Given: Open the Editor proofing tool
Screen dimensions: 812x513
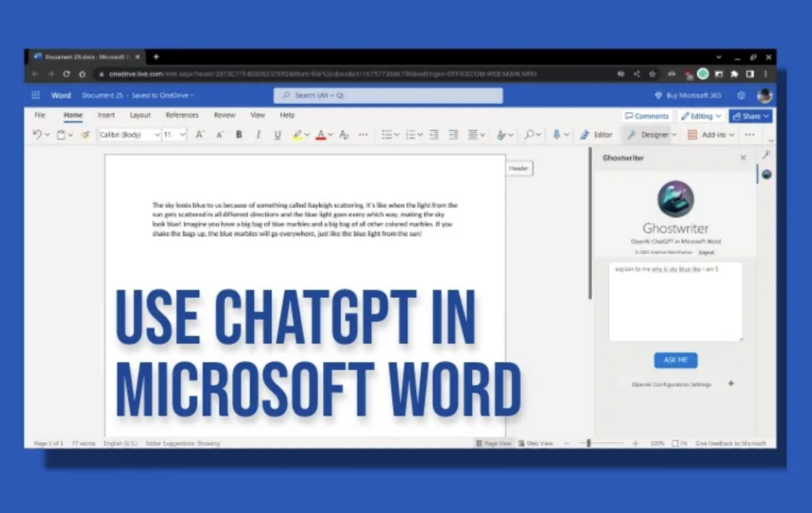Looking at the screenshot, I should 596,134.
